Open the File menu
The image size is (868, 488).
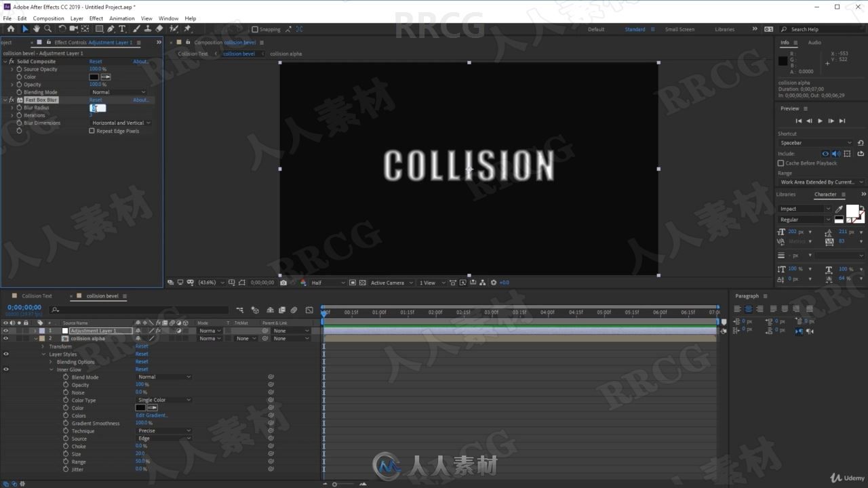click(x=7, y=18)
